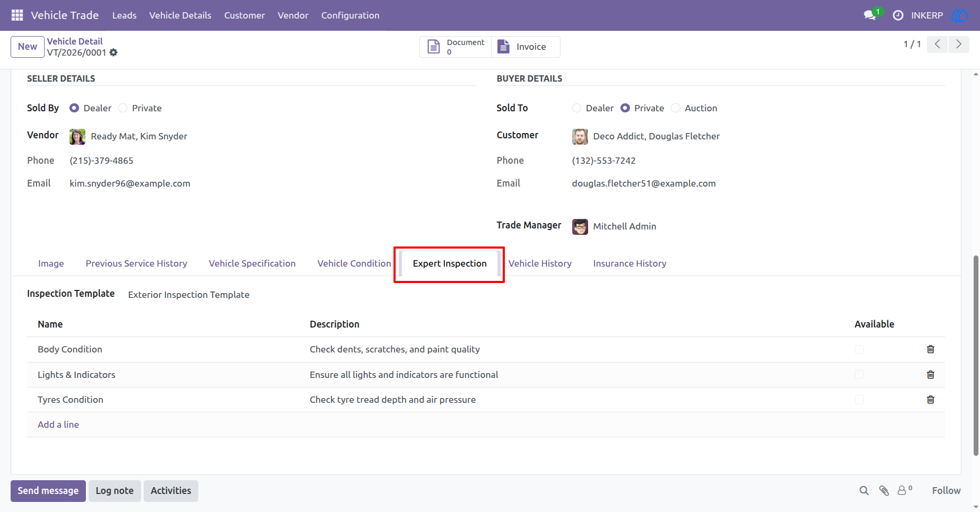The width and height of the screenshot is (980, 512).
Task: Open the apps grid home menu
Action: click(17, 15)
